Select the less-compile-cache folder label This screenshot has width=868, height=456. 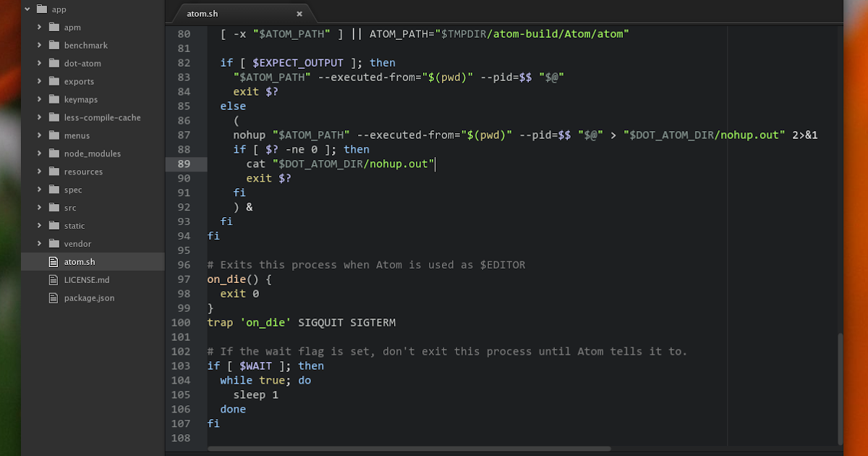103,118
